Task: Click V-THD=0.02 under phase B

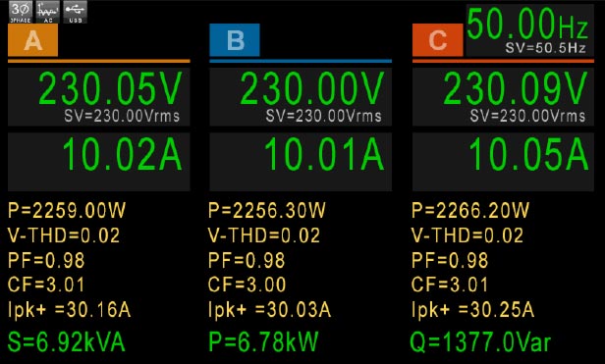Action: pyautogui.click(x=264, y=235)
